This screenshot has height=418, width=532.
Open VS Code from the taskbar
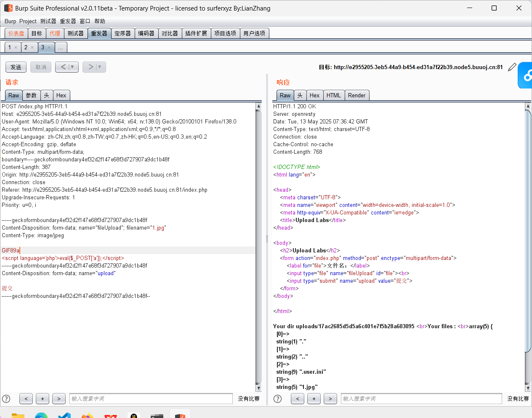tap(64, 415)
